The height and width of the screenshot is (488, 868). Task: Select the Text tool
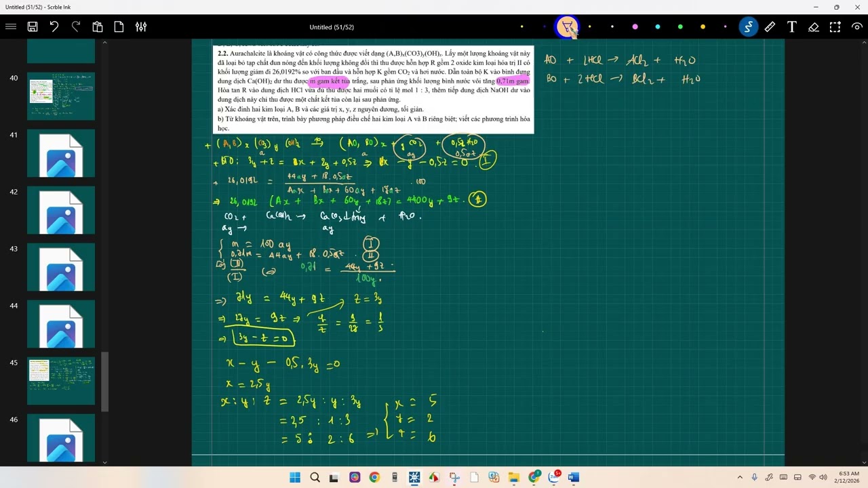tap(791, 27)
